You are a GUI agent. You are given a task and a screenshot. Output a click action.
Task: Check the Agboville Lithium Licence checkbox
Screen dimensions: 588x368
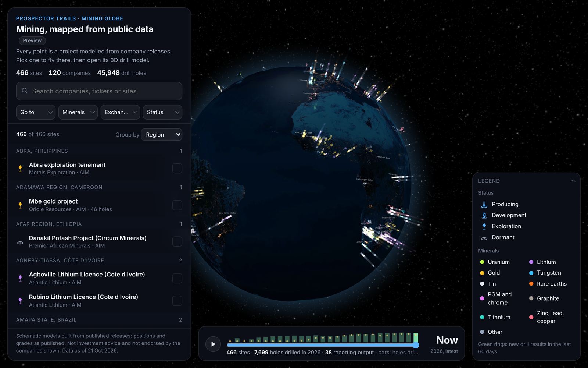(177, 278)
